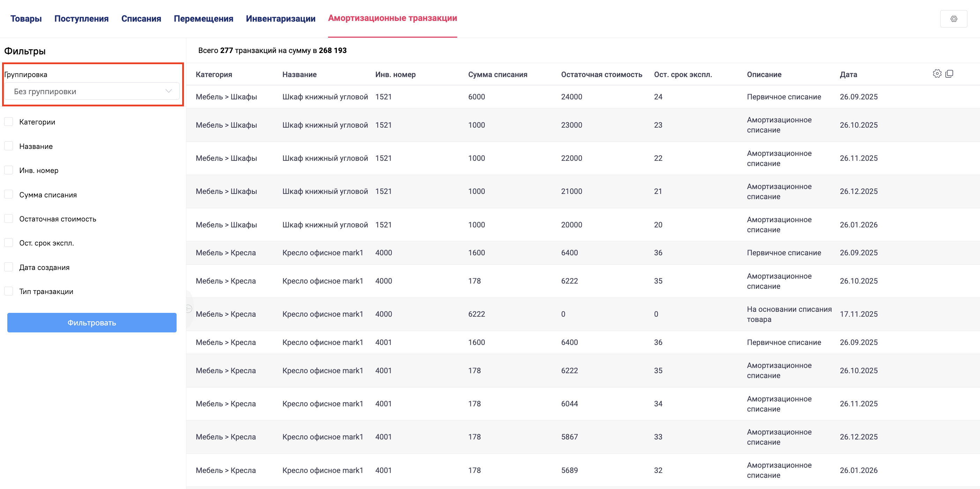Collapse filters panel with arrow icon
Viewport: 980px width, 489px height.
click(x=189, y=308)
